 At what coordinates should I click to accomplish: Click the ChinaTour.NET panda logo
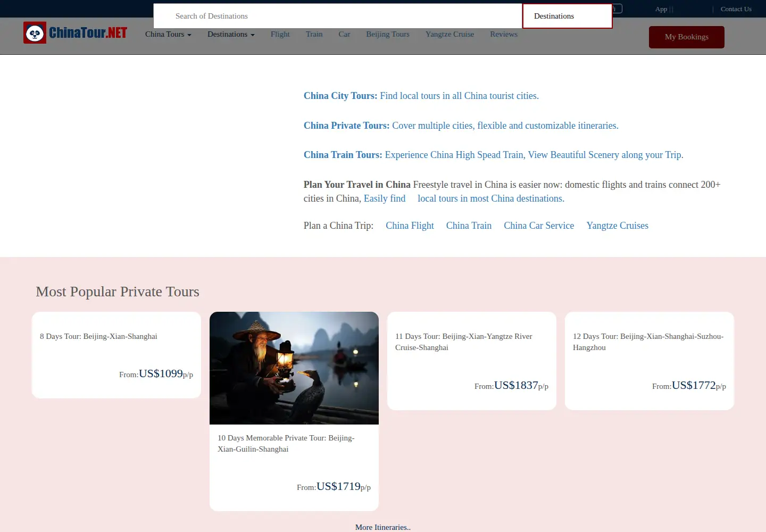76,33
